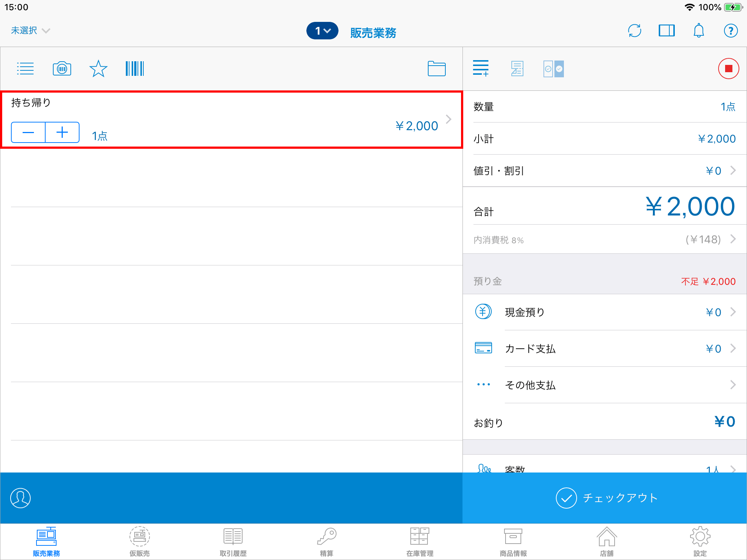Screen dimensions: 747x560
Task: Refresh data with sync icon
Action: 635,31
